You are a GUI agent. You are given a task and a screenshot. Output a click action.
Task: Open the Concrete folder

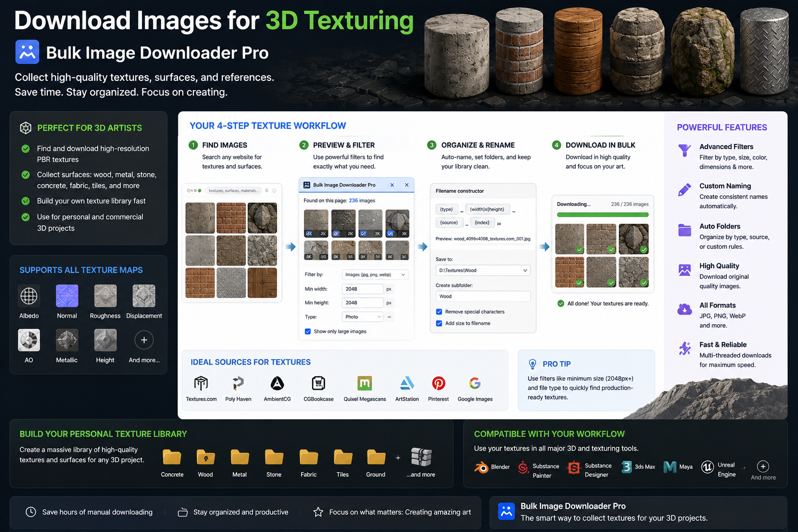[x=172, y=457]
